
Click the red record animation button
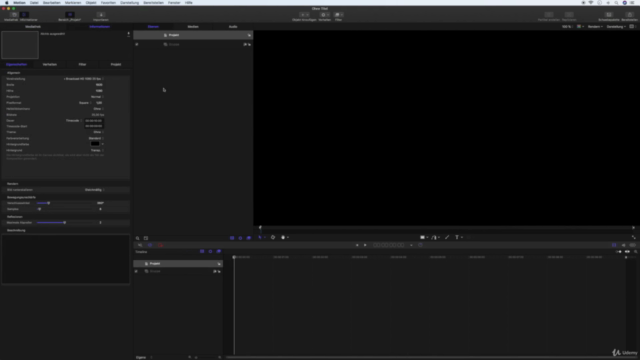[x=160, y=245]
